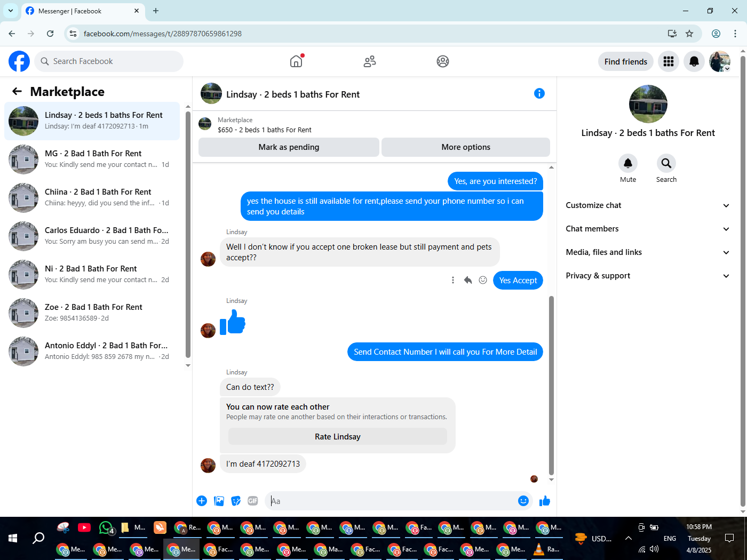Go to Home feed icon

[296, 61]
